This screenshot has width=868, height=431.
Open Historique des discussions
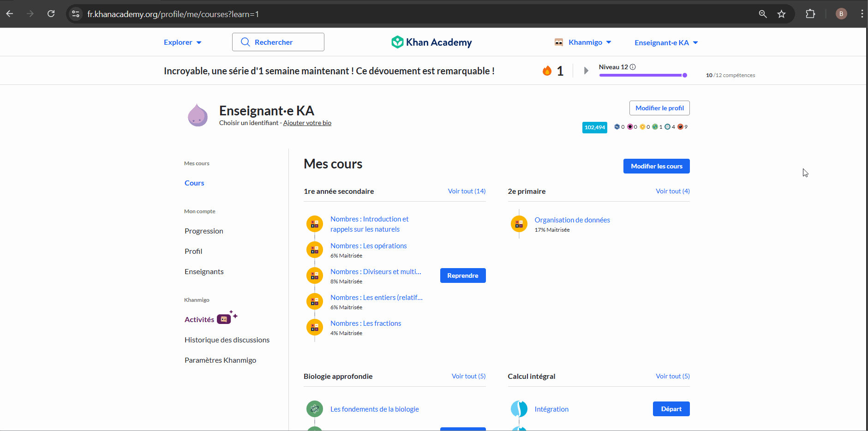[x=227, y=340]
